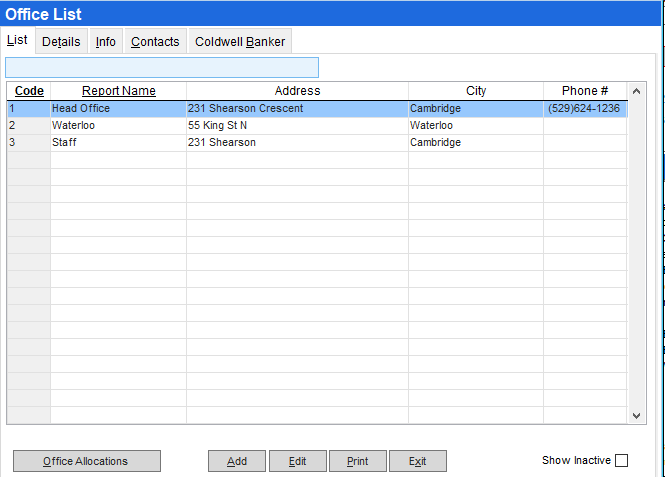This screenshot has height=477, width=665.
Task: Switch to the Details tab
Action: point(61,41)
